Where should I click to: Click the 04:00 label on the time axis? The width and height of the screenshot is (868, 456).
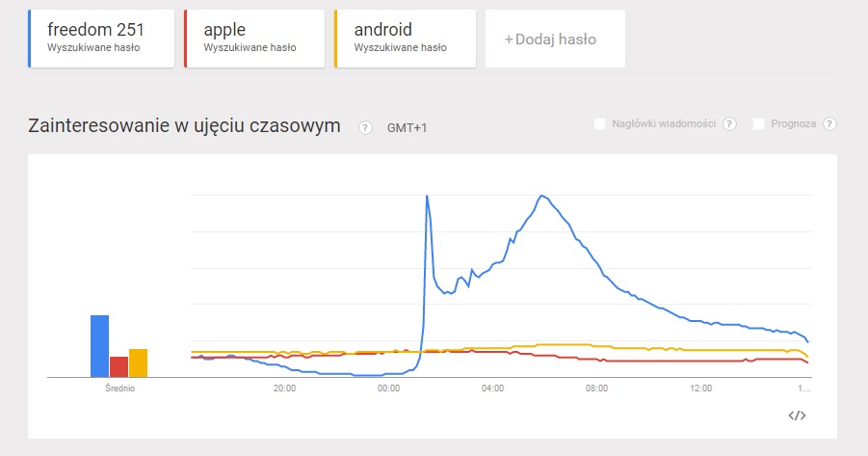tap(493, 389)
